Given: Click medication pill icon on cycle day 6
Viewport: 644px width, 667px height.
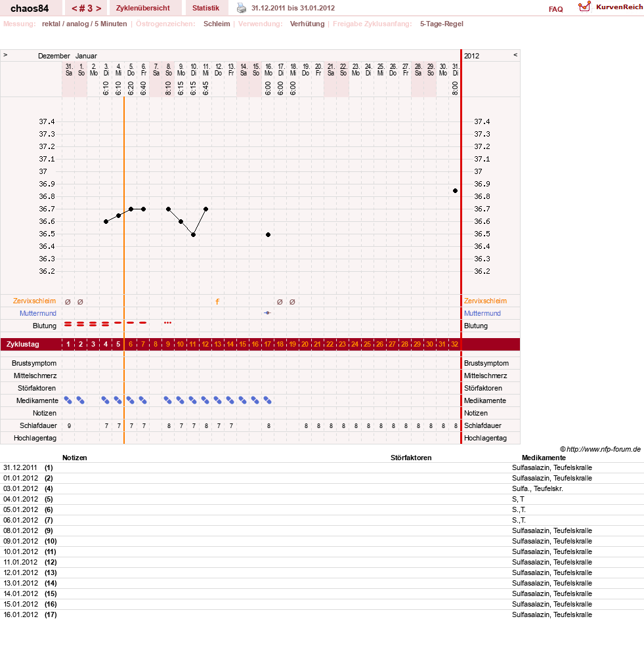Looking at the screenshot, I should 131,400.
